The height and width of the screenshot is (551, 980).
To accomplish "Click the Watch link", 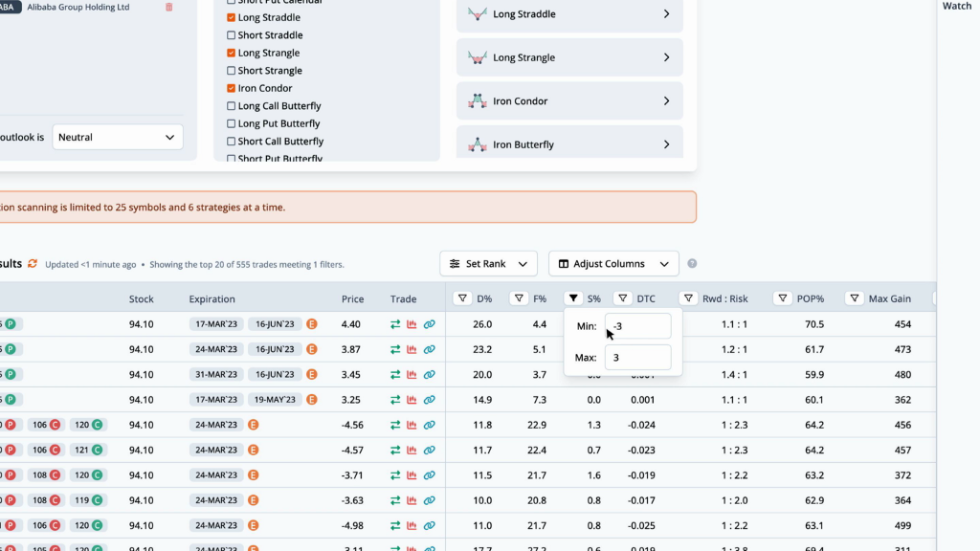I will click(957, 7).
